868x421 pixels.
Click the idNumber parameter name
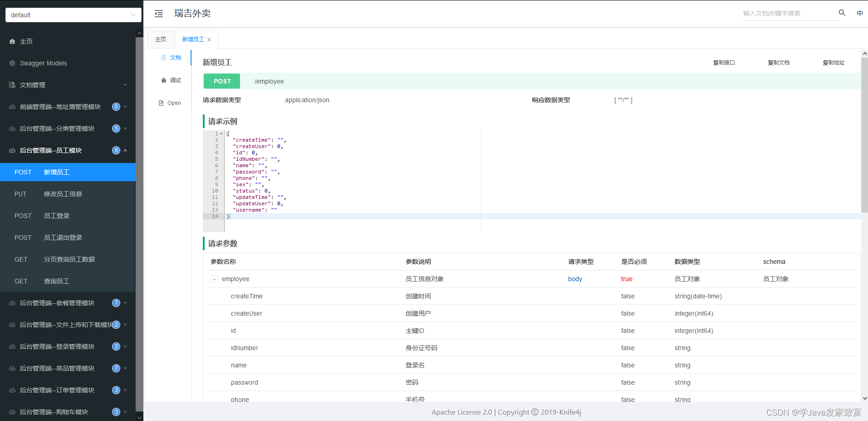point(245,348)
